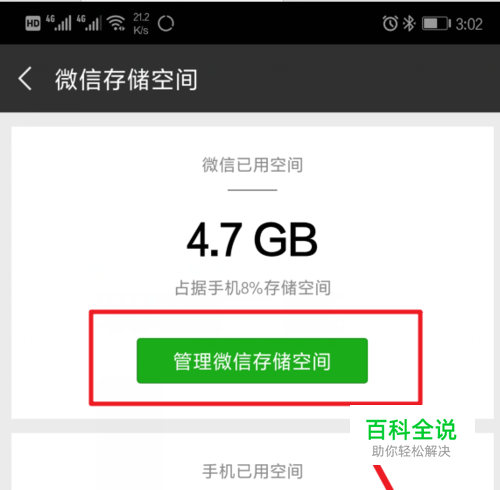500x490 pixels.
Task: Tap the alarm clock status icon
Action: tap(390, 23)
